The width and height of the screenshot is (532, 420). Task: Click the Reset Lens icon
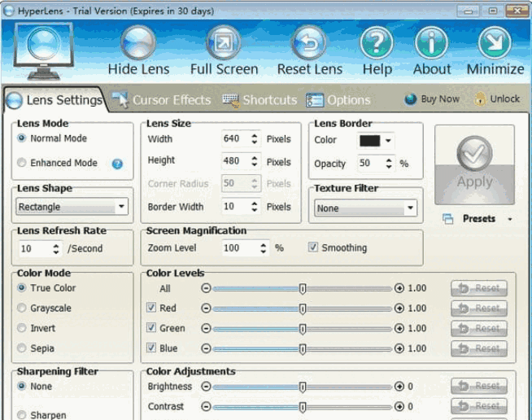pyautogui.click(x=309, y=43)
